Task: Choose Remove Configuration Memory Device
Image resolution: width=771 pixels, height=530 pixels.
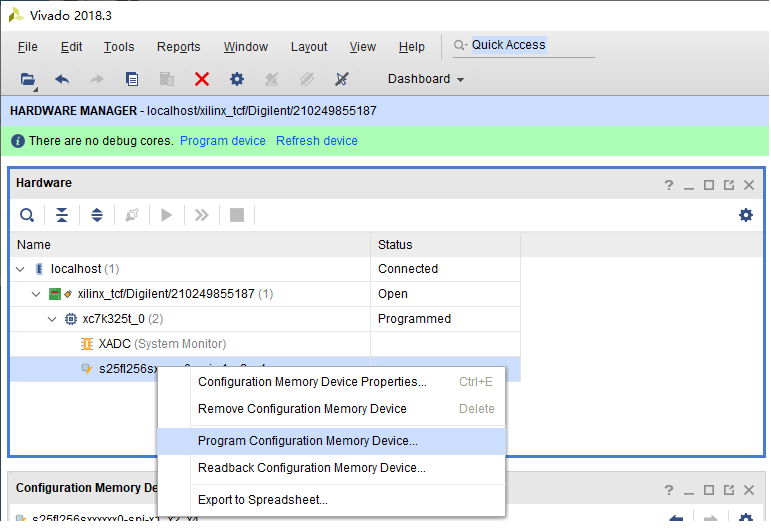Action: pos(331,409)
